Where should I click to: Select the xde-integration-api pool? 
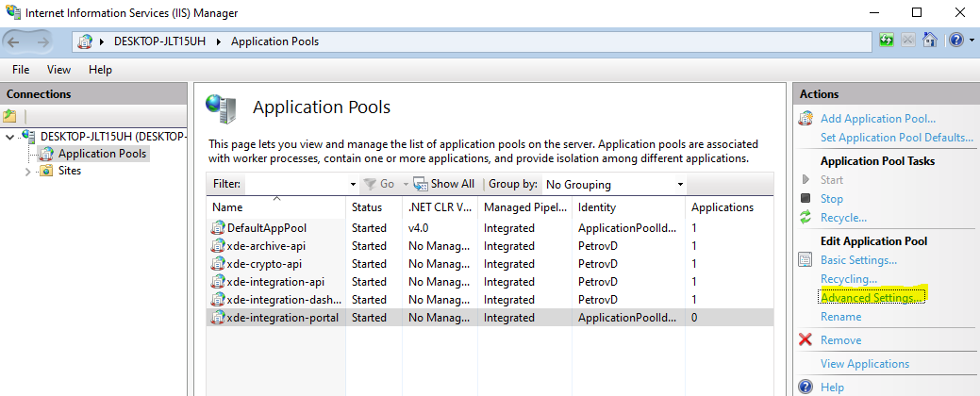point(490,282)
